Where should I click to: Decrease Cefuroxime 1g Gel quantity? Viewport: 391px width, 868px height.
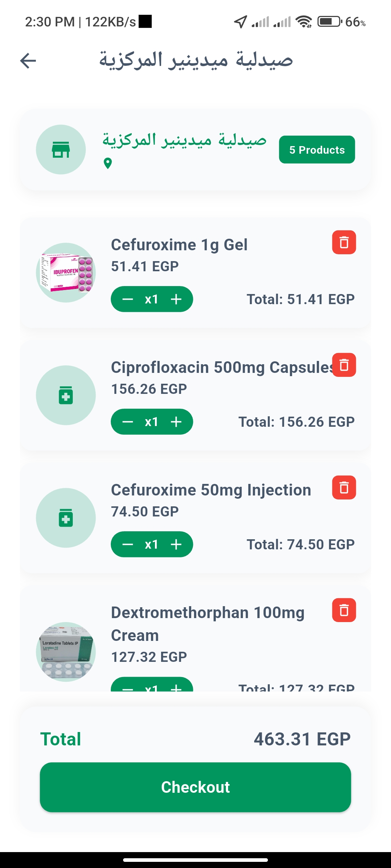point(128,299)
